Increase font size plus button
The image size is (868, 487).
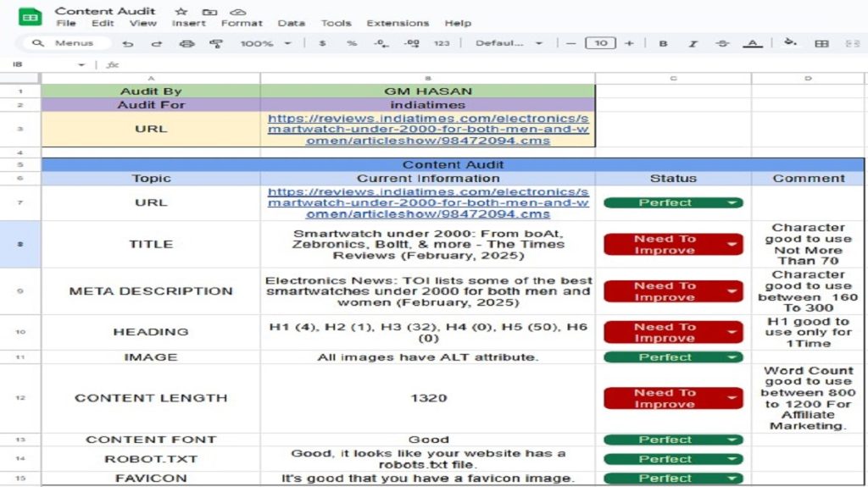(629, 43)
